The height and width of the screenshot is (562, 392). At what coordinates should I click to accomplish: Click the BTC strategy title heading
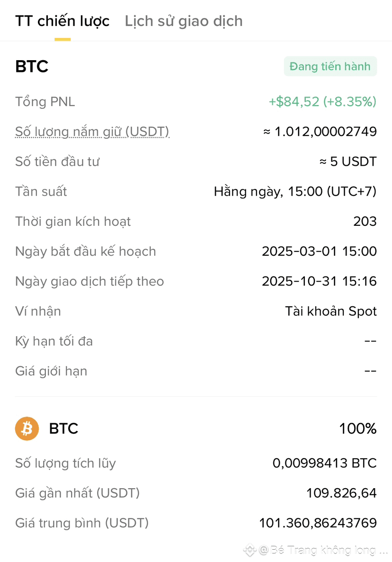tap(32, 66)
